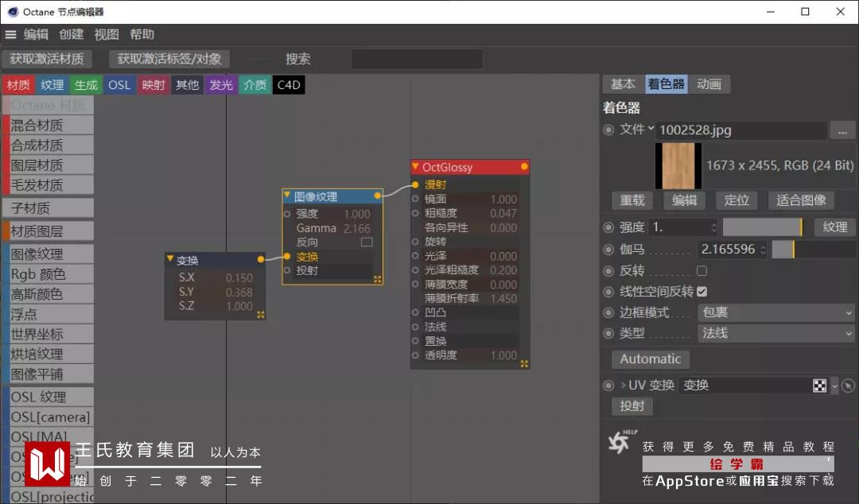Viewport: 859px width, 504px height.
Task: Click the 置换 input port on OctGlossy
Action: pos(415,341)
